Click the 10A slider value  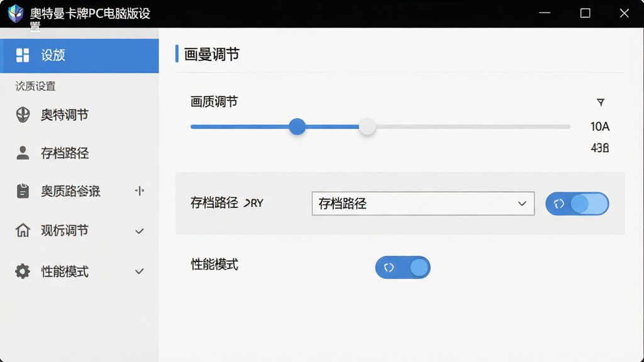pyautogui.click(x=599, y=127)
